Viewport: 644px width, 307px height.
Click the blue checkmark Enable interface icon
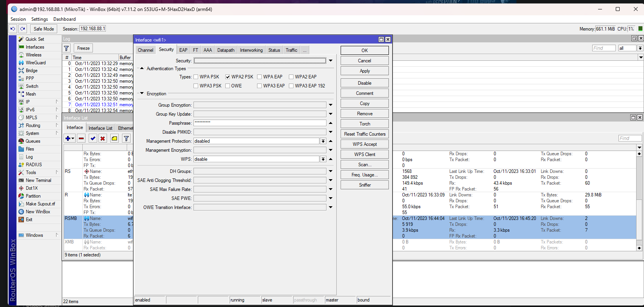coord(93,138)
